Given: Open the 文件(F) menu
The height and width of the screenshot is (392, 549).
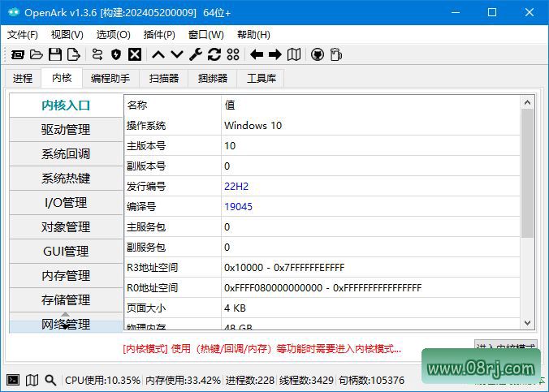Looking at the screenshot, I should pyautogui.click(x=23, y=35).
